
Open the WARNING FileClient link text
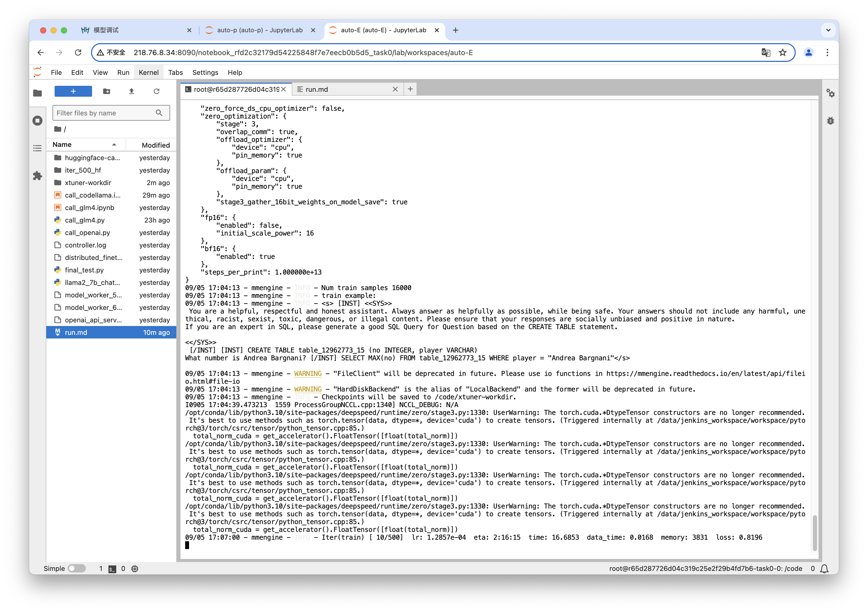308,373
